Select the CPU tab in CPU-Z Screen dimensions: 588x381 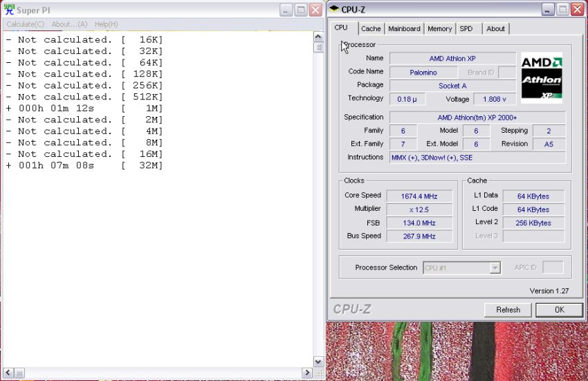pos(341,28)
